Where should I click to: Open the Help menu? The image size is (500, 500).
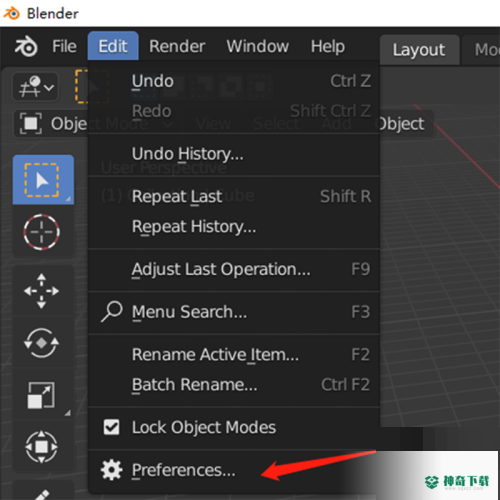[328, 46]
